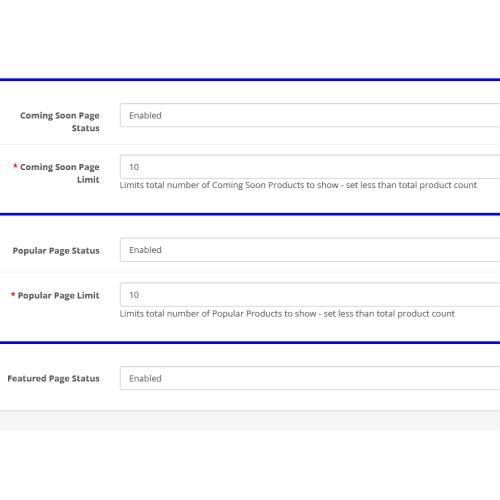Click the Coming Soon Page Limit label

(60, 173)
